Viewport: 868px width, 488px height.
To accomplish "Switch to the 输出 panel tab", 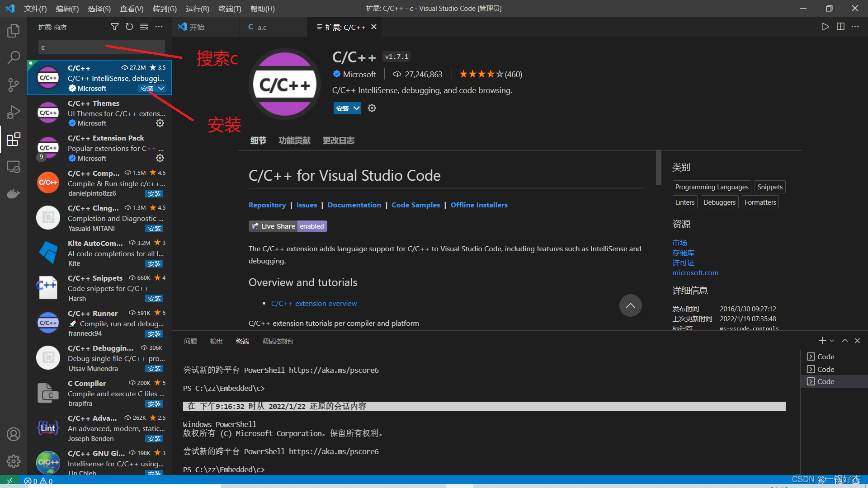I will coord(217,341).
